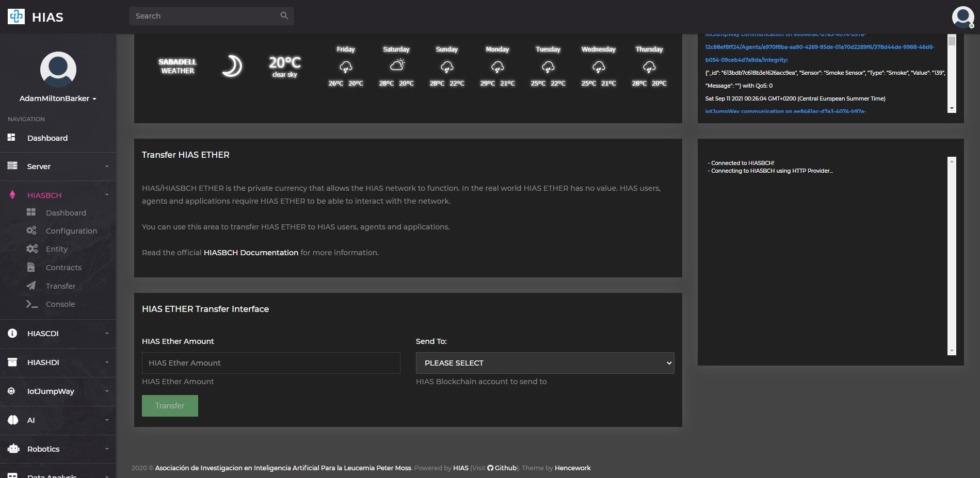Click the HIASHDI archive icon
The height and width of the screenshot is (478, 980).
coord(12,362)
